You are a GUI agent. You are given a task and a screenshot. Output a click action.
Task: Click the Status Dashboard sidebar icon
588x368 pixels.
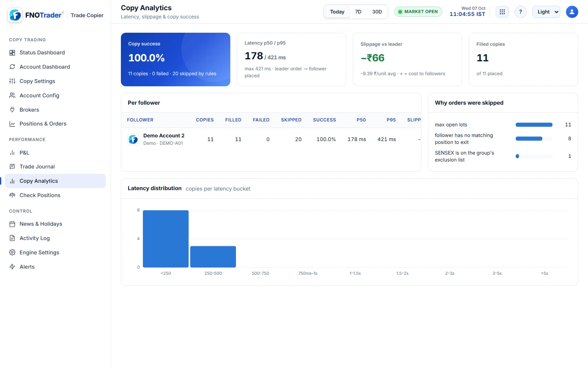click(x=12, y=53)
